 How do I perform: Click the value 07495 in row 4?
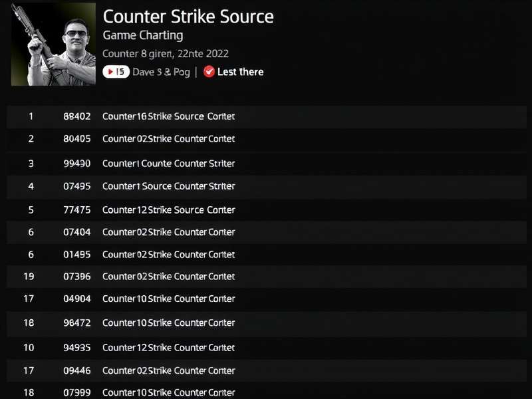tap(77, 187)
